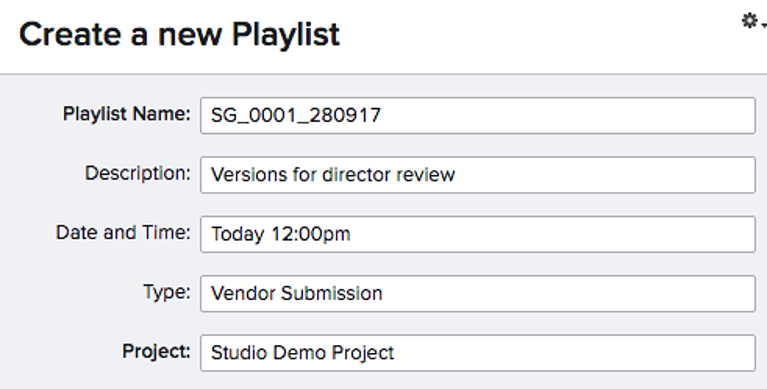
Task: Open the Type field showing Vendor Submission
Action: [478, 294]
